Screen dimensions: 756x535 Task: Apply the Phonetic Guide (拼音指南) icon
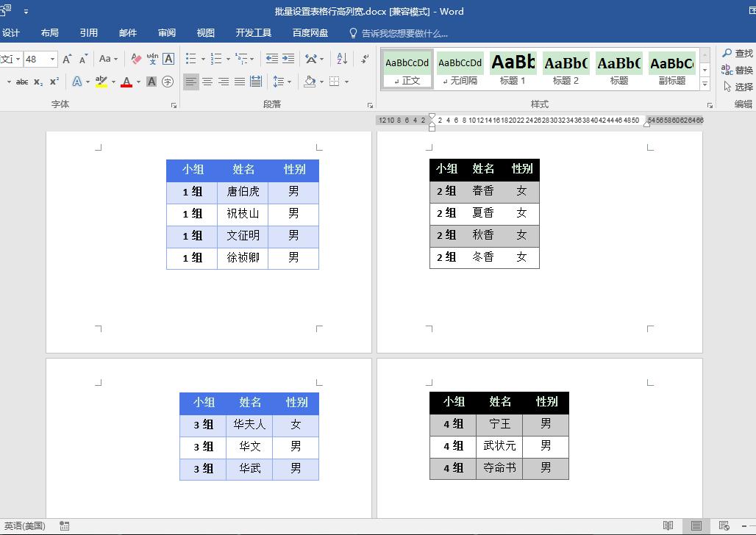click(x=152, y=58)
